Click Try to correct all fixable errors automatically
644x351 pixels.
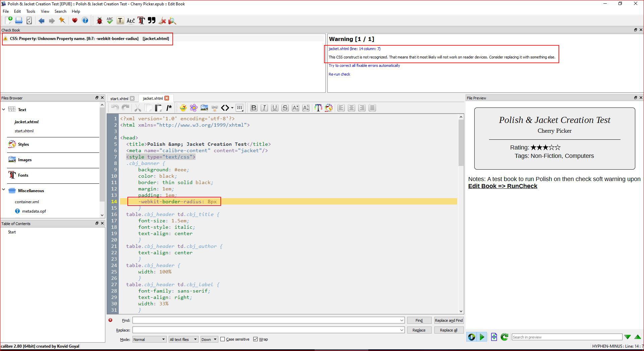(364, 65)
